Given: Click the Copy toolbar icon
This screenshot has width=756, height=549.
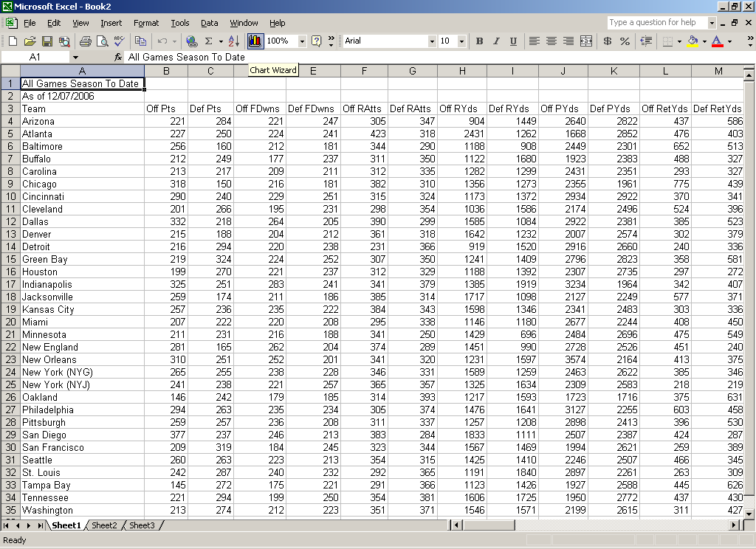Looking at the screenshot, I should coord(140,41).
